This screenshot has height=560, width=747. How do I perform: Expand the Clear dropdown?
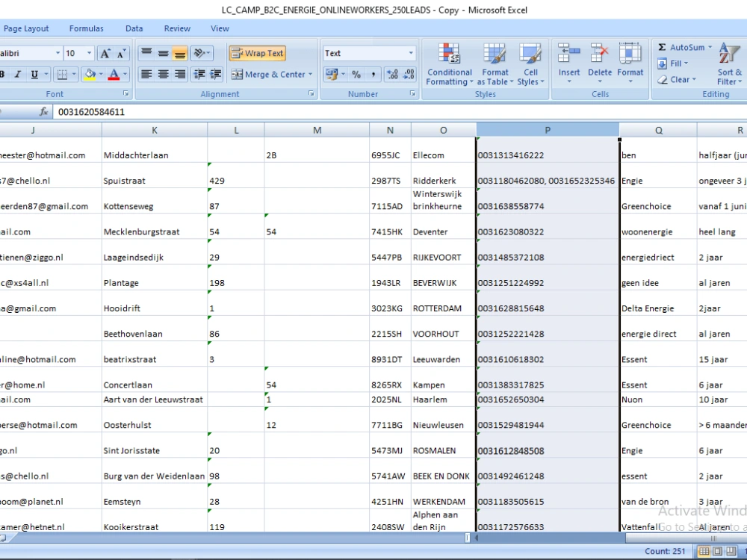[x=694, y=80]
